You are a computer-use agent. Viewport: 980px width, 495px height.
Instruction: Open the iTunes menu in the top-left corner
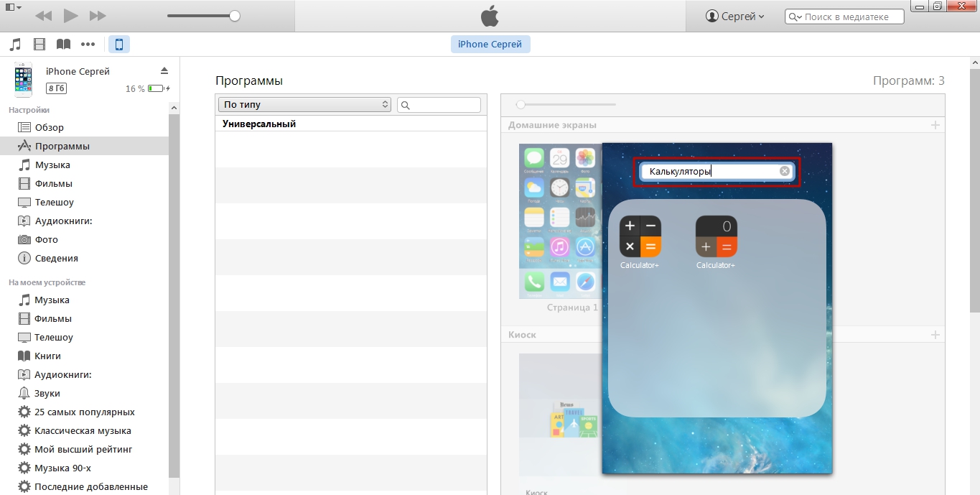coord(12,6)
